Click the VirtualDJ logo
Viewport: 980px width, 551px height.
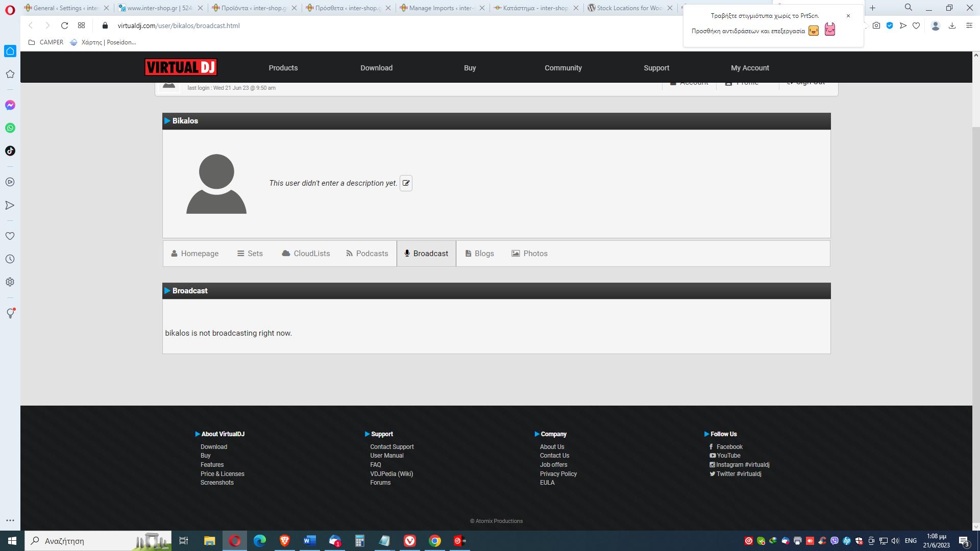point(181,67)
